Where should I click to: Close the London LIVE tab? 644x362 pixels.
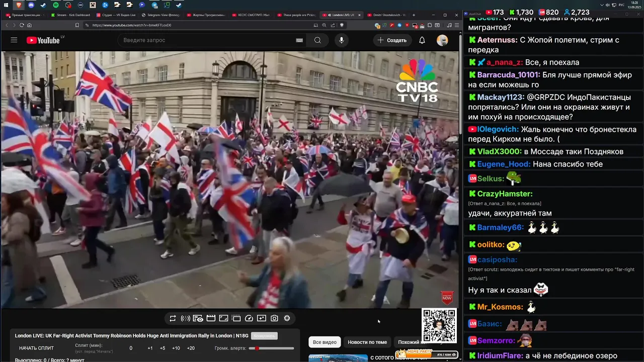click(359, 15)
